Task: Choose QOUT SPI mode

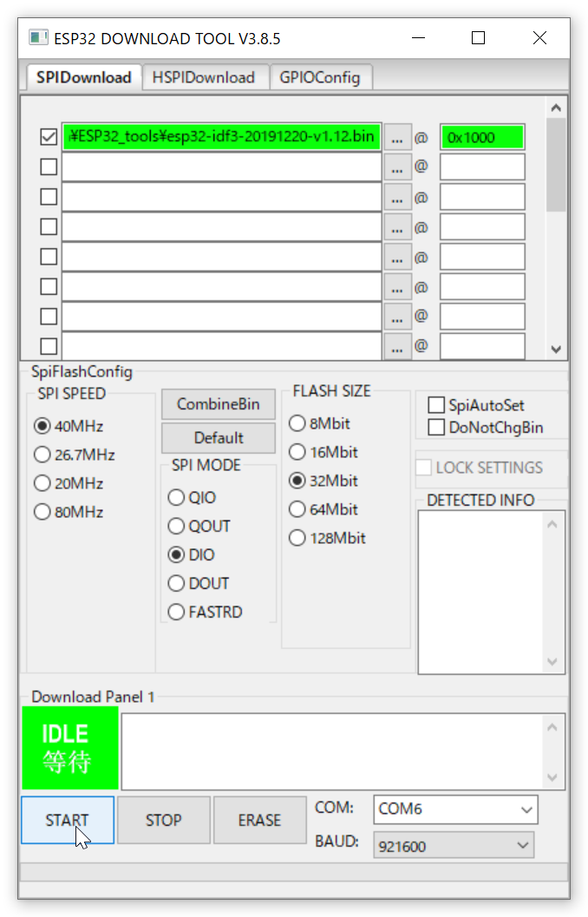Action: tap(199, 526)
